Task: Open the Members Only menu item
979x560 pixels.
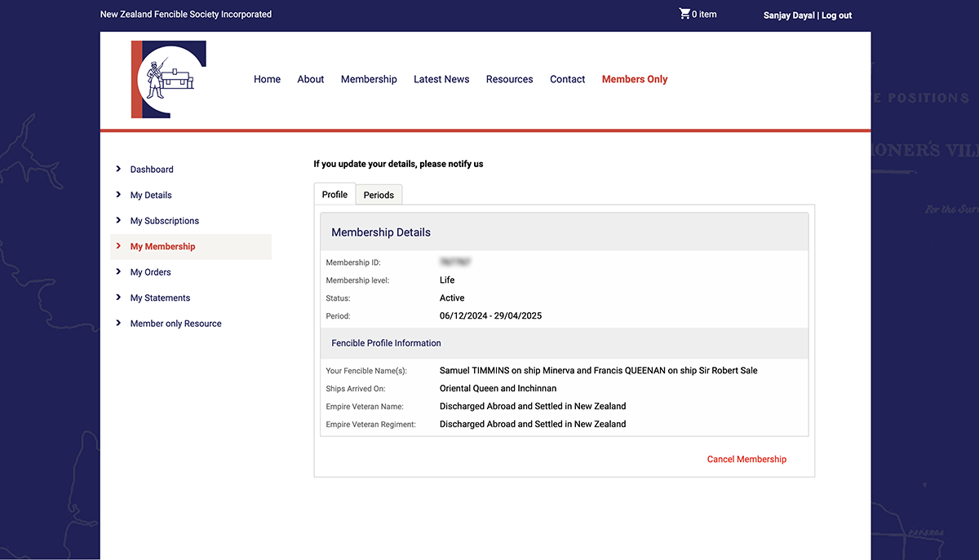Action: tap(635, 79)
